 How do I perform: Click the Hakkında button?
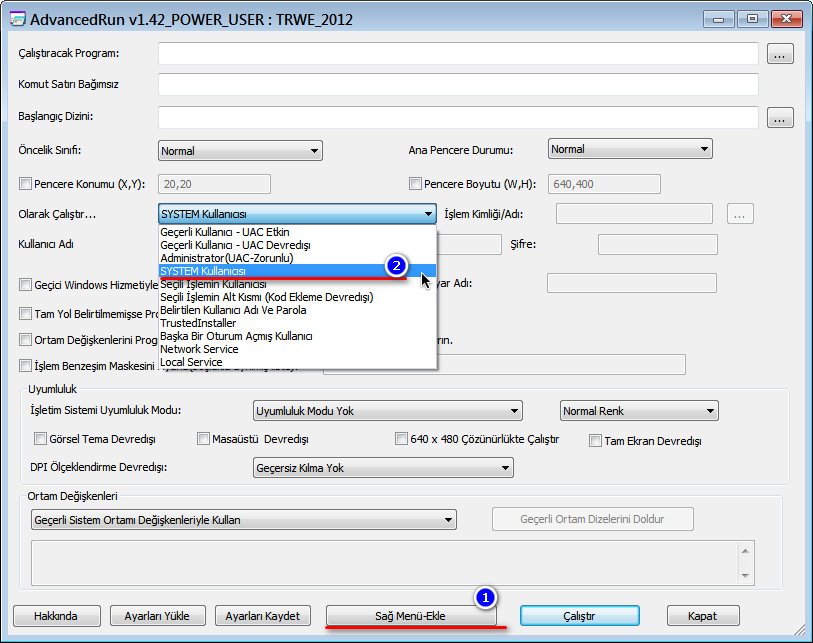(56, 616)
